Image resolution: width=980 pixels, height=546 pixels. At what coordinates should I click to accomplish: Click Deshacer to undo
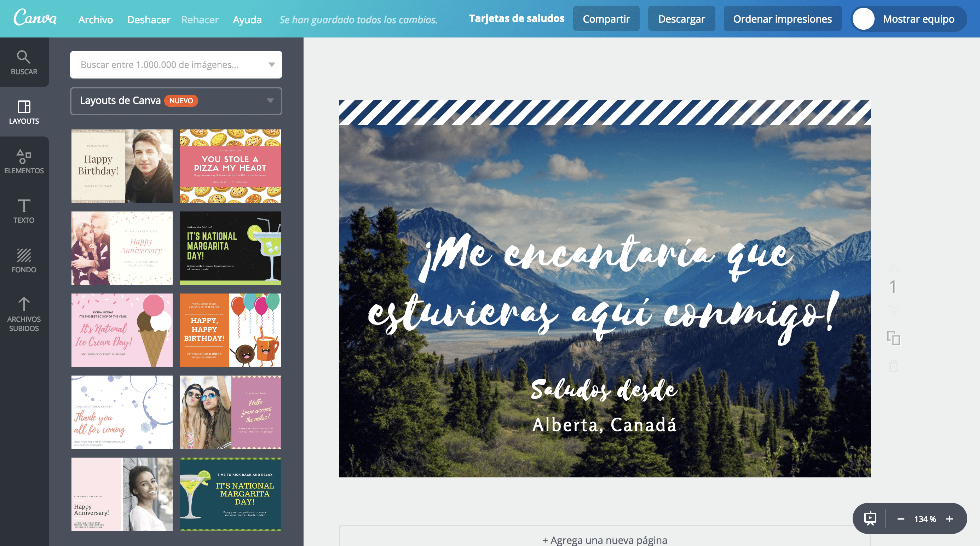(149, 19)
